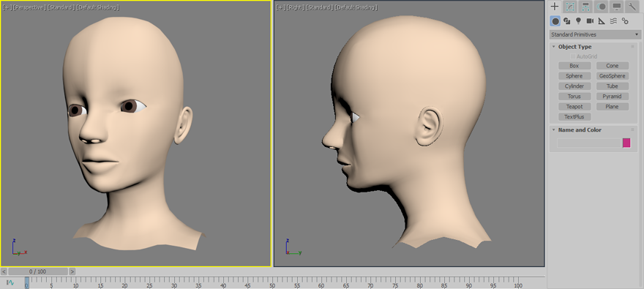
Task: Advance time slider with right arrow
Action: (72, 271)
